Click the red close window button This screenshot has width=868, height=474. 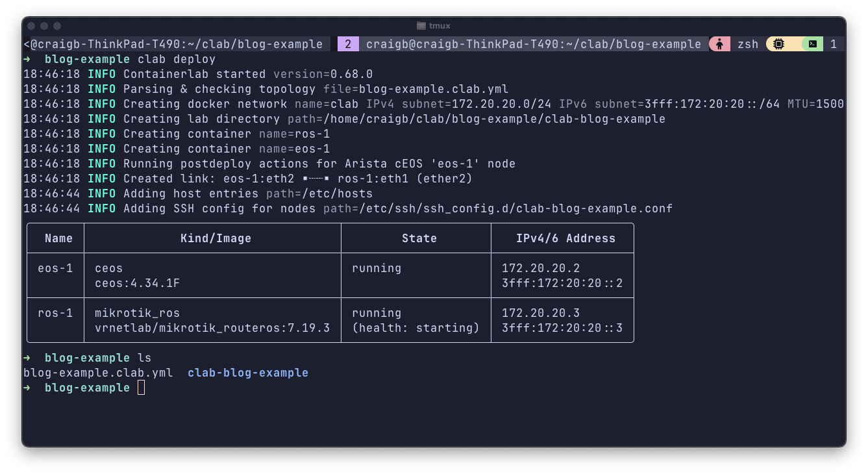point(31,26)
